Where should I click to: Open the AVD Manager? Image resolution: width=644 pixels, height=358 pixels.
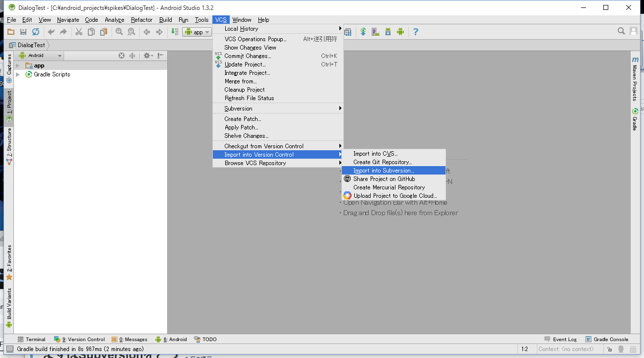(x=375, y=32)
